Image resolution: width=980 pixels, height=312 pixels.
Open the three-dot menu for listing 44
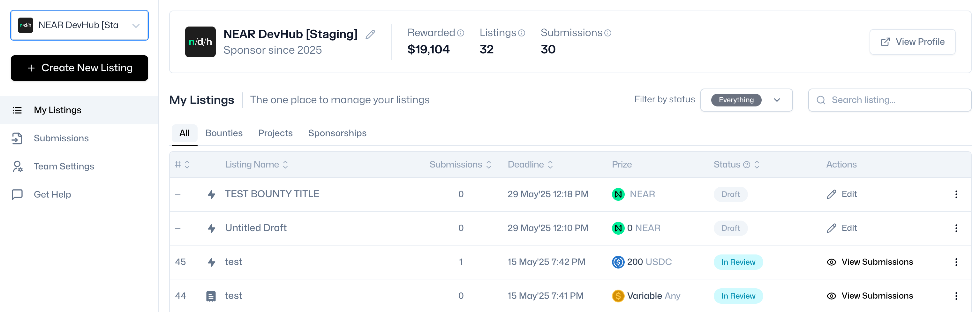pos(956,296)
